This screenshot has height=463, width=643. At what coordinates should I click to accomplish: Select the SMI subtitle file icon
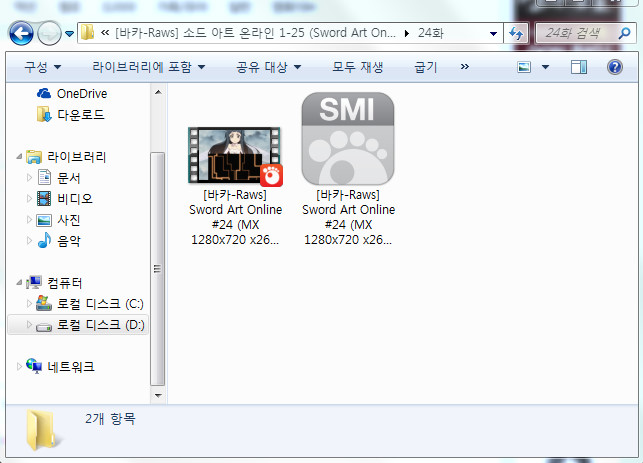348,139
